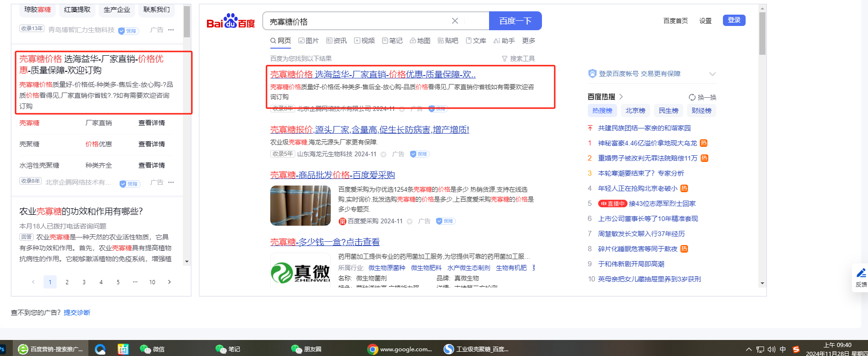
Task: Click the Baidu logo in the preview
Action: pos(231,21)
